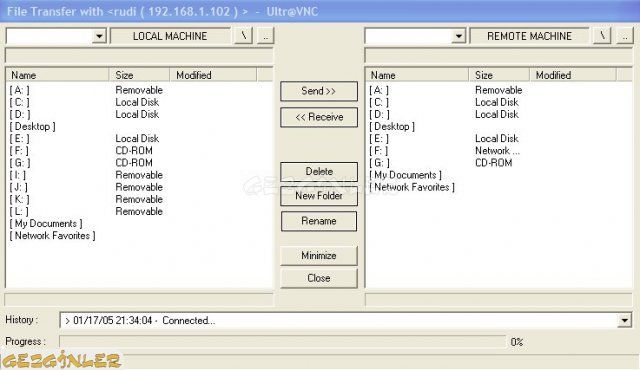The width and height of the screenshot is (640, 370).
Task: Sort local list by Modified column
Action: point(213,75)
